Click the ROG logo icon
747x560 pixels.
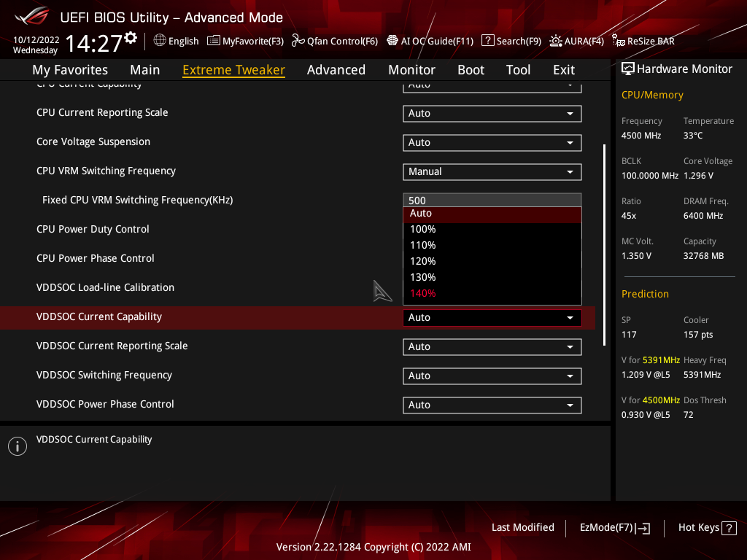point(32,16)
